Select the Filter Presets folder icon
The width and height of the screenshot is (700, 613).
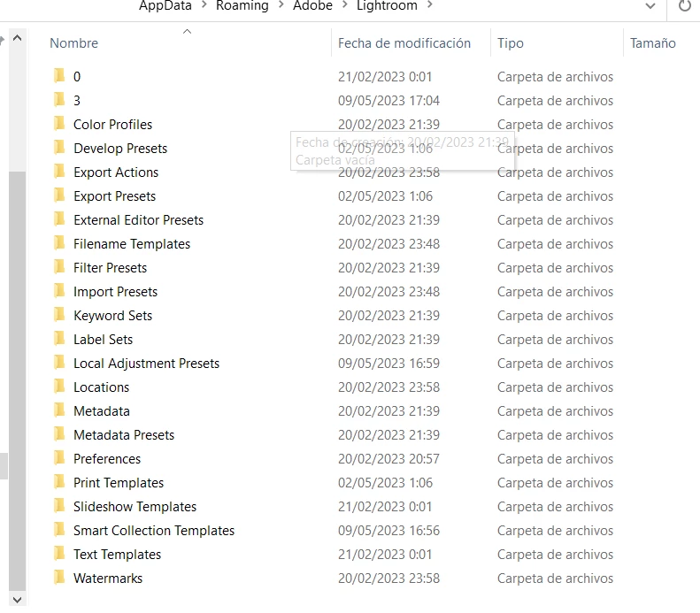59,267
